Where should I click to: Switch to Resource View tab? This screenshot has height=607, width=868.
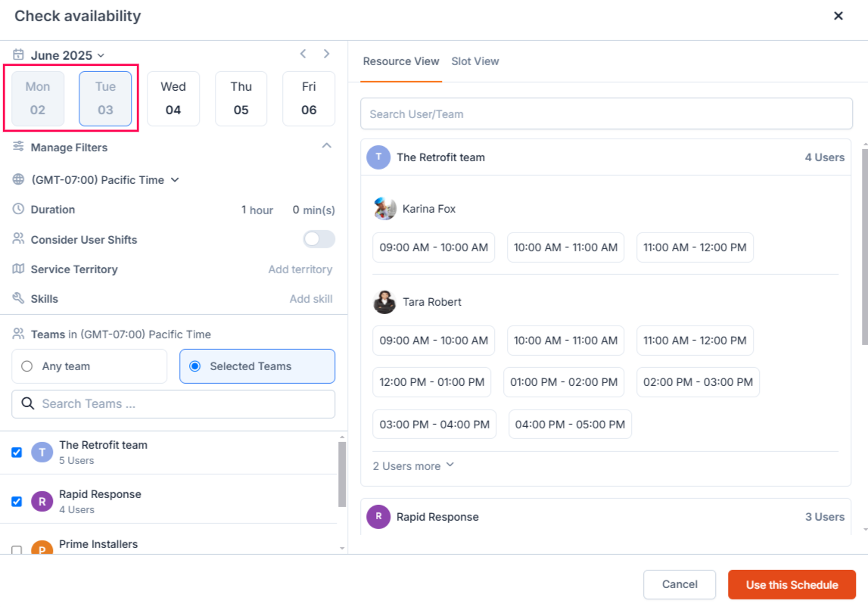401,61
